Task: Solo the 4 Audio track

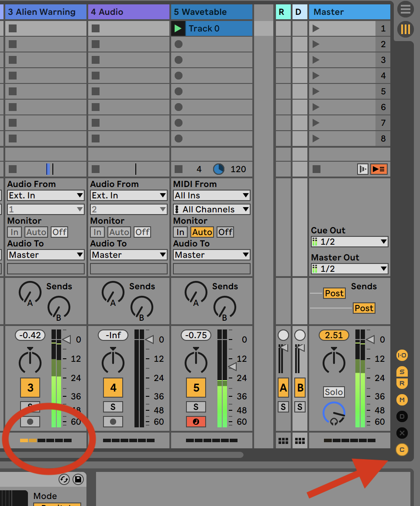Action: coord(113,407)
